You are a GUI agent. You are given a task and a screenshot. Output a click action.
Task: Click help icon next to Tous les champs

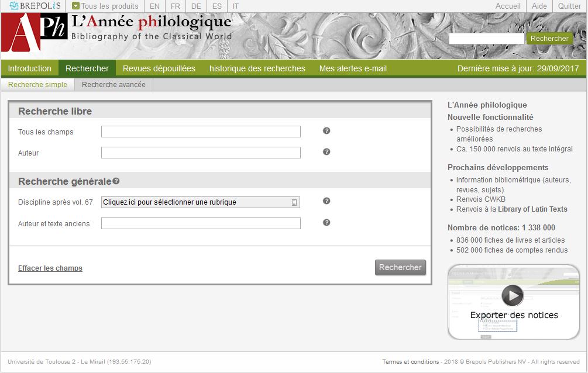coord(326,131)
